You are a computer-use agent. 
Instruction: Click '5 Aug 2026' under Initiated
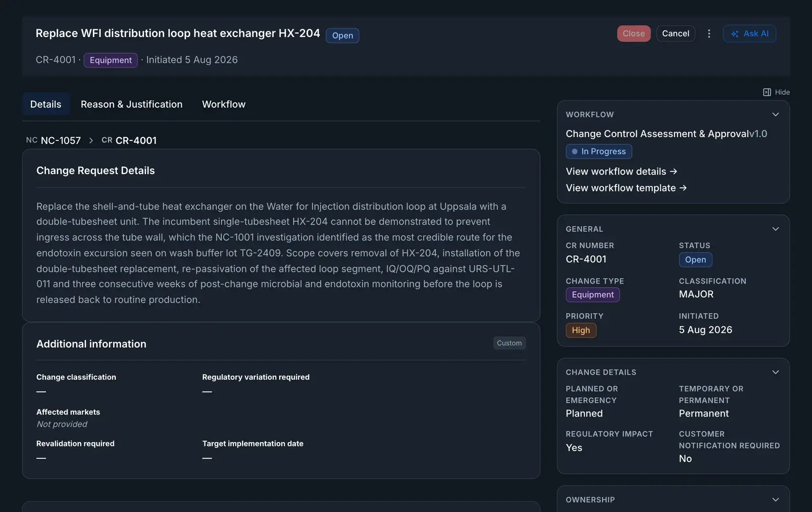click(705, 330)
